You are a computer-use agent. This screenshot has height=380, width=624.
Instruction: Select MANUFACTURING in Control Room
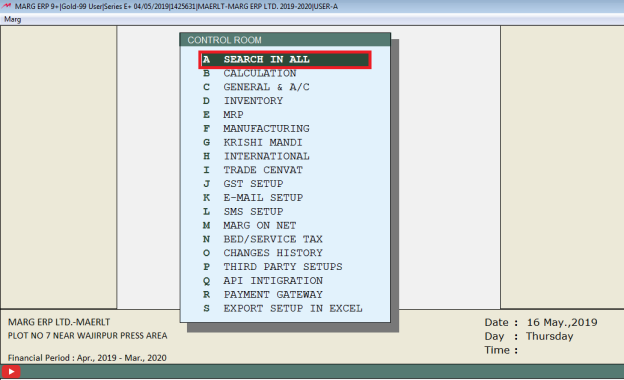coord(266,129)
